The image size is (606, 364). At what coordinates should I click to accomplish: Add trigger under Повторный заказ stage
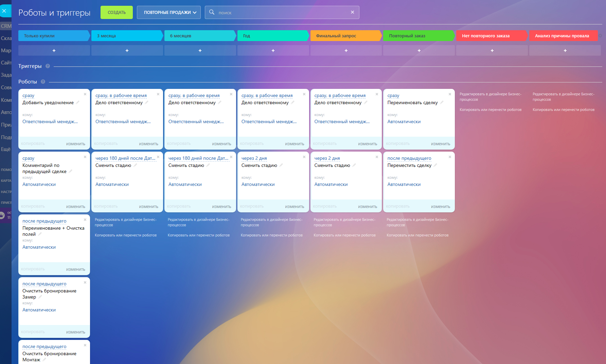[x=419, y=51]
